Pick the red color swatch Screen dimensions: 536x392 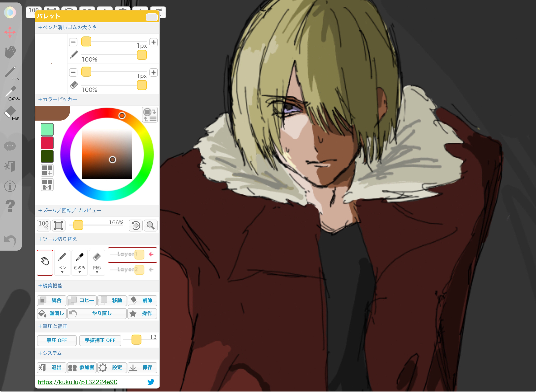pyautogui.click(x=47, y=143)
